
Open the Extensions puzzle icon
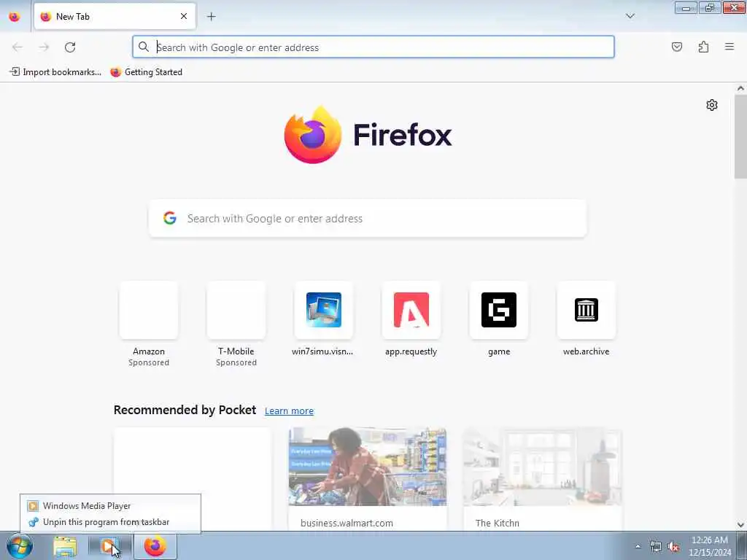(703, 47)
